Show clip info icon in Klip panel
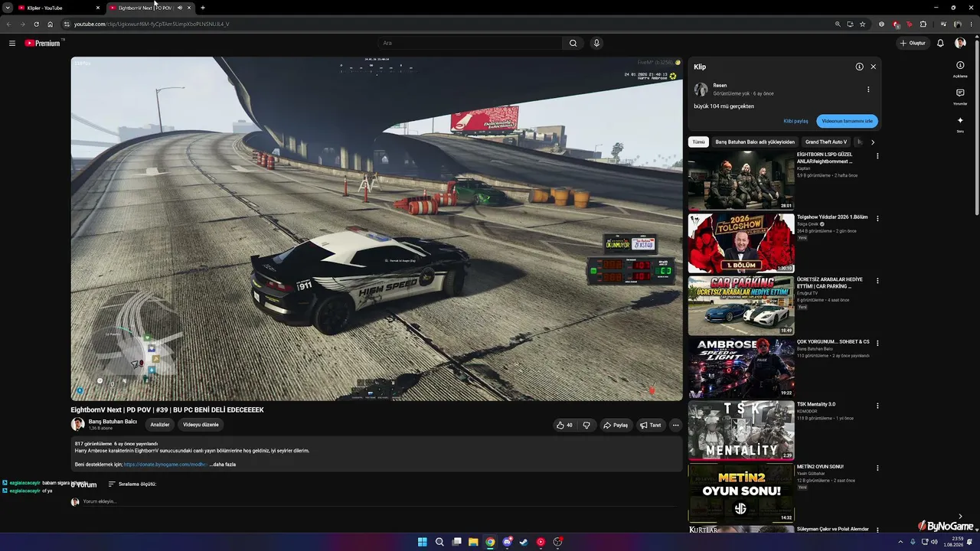 tap(859, 67)
